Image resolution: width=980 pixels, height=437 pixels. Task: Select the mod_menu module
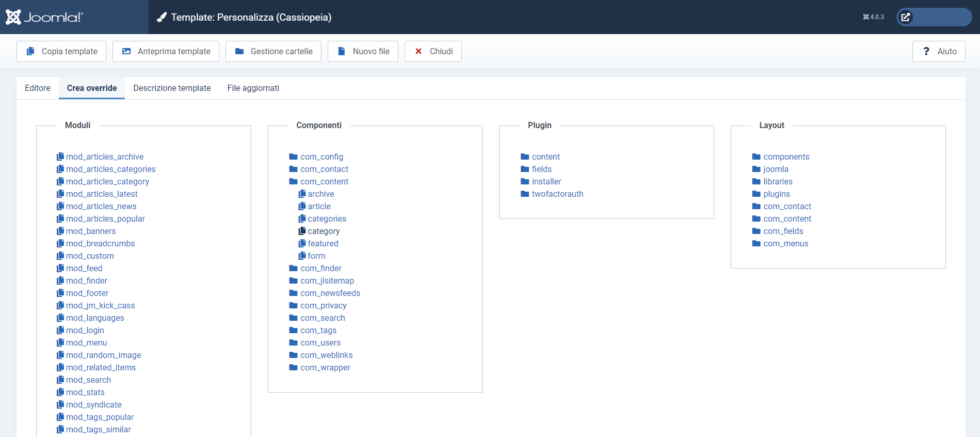click(82, 342)
